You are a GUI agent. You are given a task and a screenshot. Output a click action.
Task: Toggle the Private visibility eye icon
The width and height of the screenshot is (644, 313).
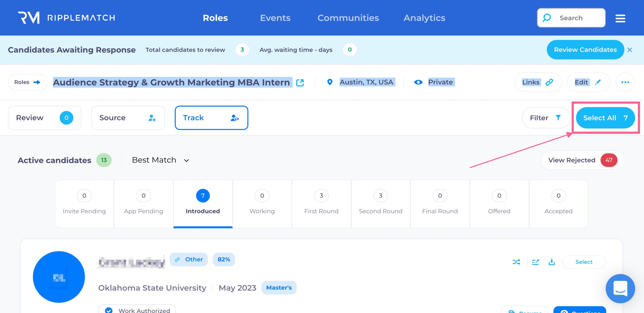click(418, 82)
